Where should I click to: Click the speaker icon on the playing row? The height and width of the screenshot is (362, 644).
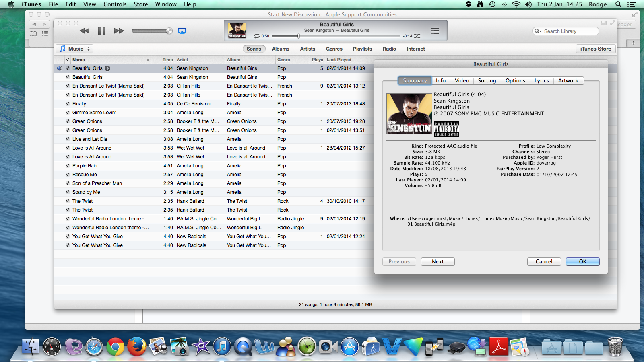[x=60, y=68]
